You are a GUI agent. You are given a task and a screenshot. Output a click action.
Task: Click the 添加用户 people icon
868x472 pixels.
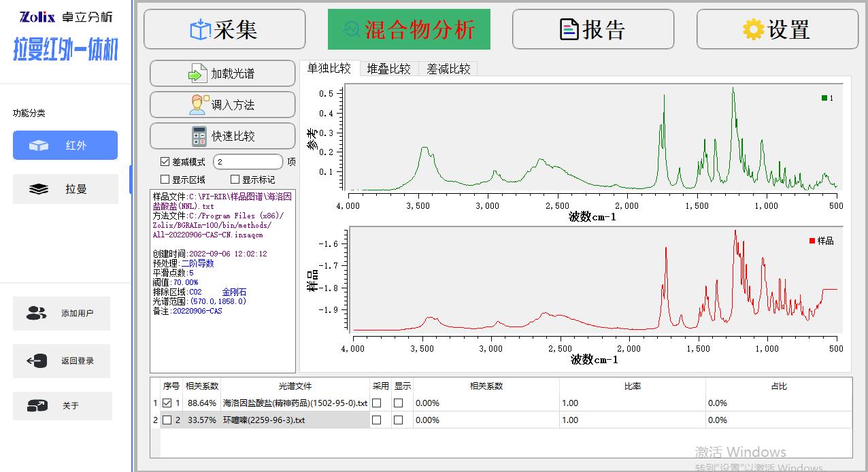coord(36,314)
